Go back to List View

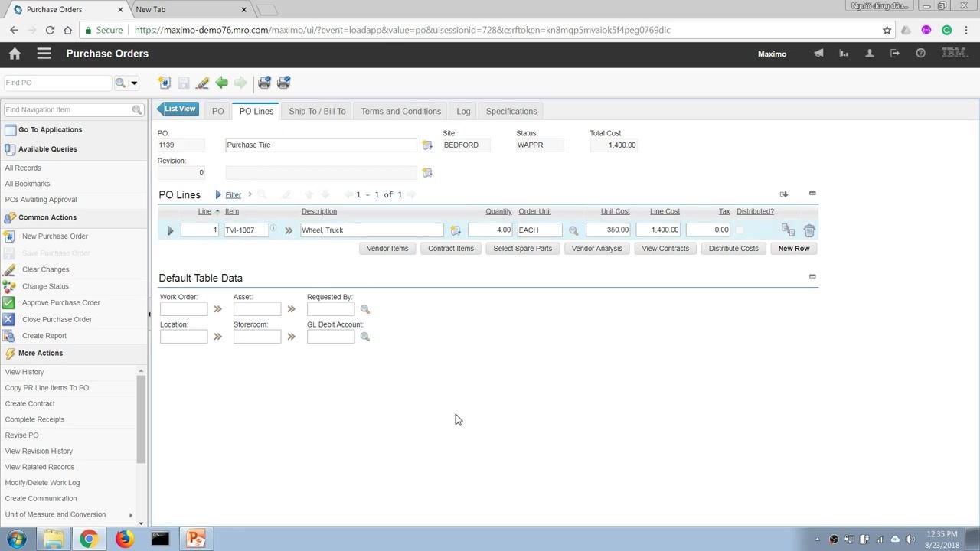point(178,109)
